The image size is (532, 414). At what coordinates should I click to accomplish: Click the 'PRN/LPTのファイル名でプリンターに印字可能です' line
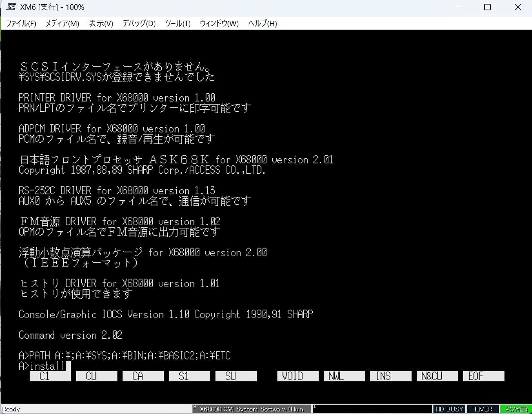(x=135, y=108)
